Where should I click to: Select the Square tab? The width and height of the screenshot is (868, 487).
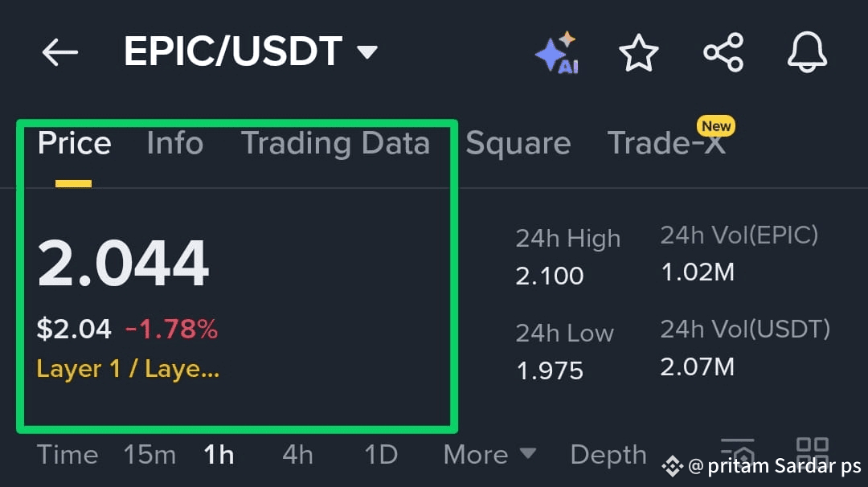click(518, 143)
